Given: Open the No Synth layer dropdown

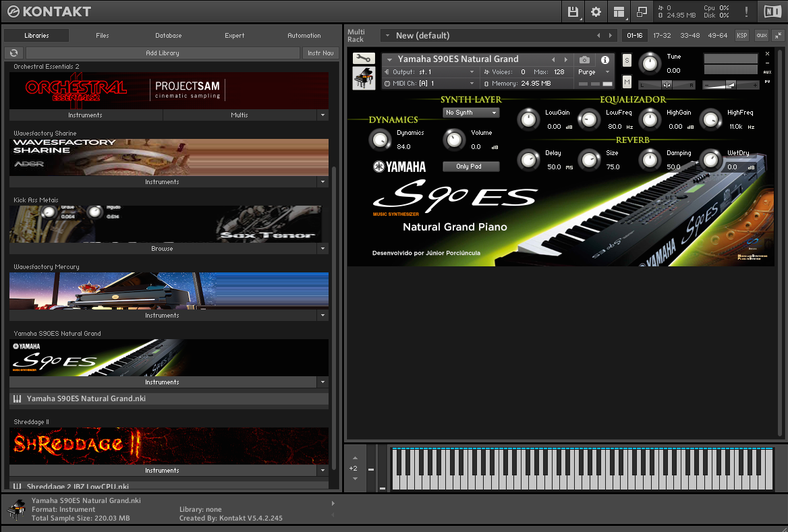Looking at the screenshot, I should click(471, 113).
